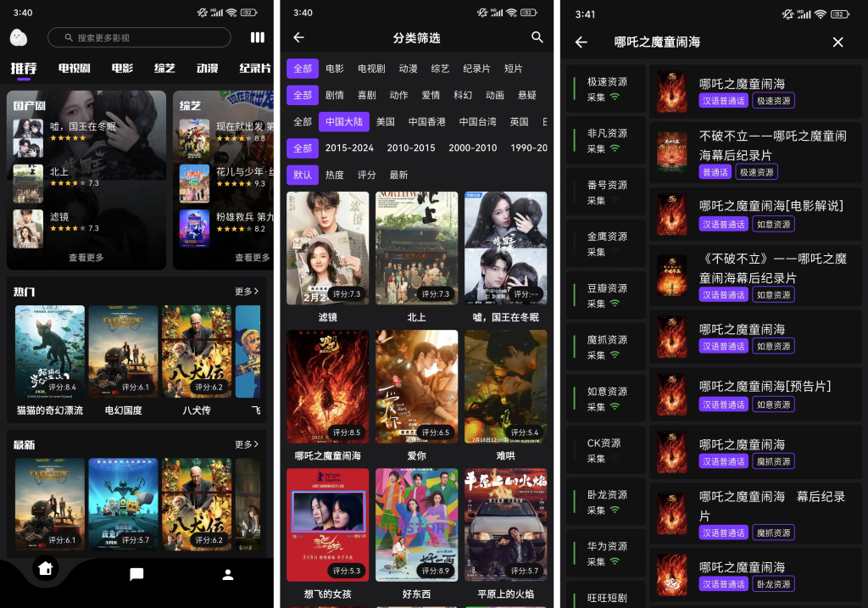Select the 2015-2024 year filter
Screen dimensions: 868x608
pos(349,148)
